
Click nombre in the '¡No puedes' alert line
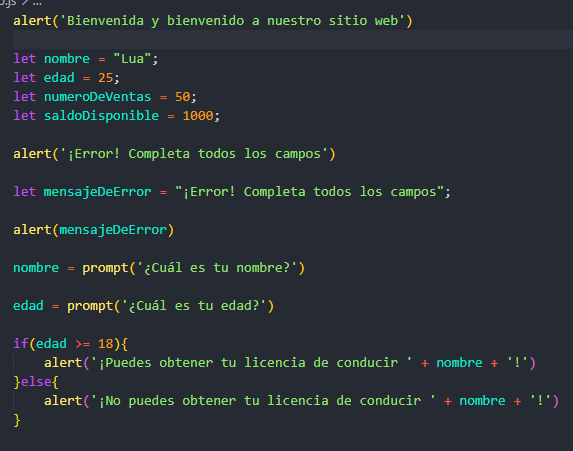[482, 401]
